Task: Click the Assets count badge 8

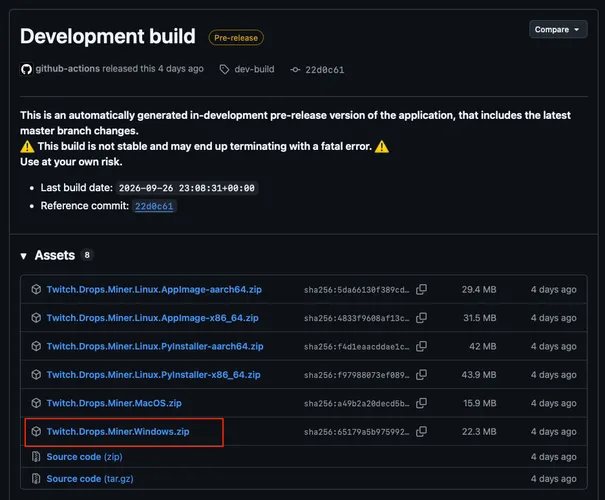Action: click(87, 255)
